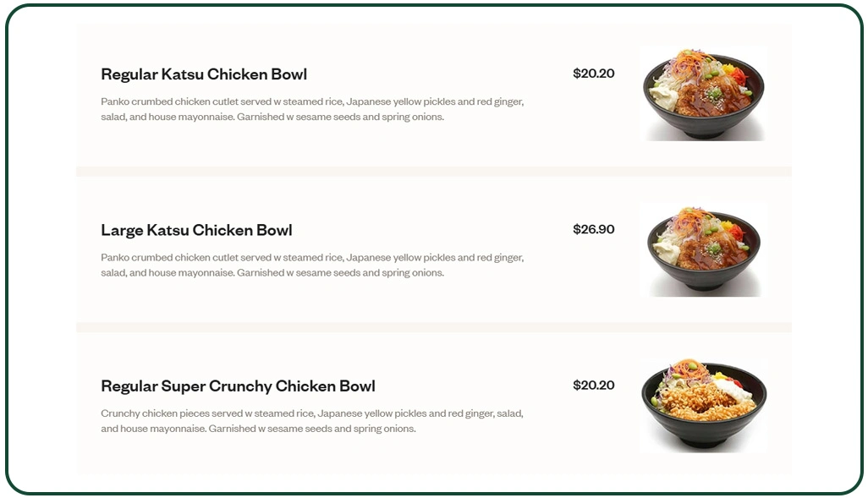868x498 pixels.
Task: Click the Super Crunchy Chicken Bowl photo
Action: tap(703, 405)
